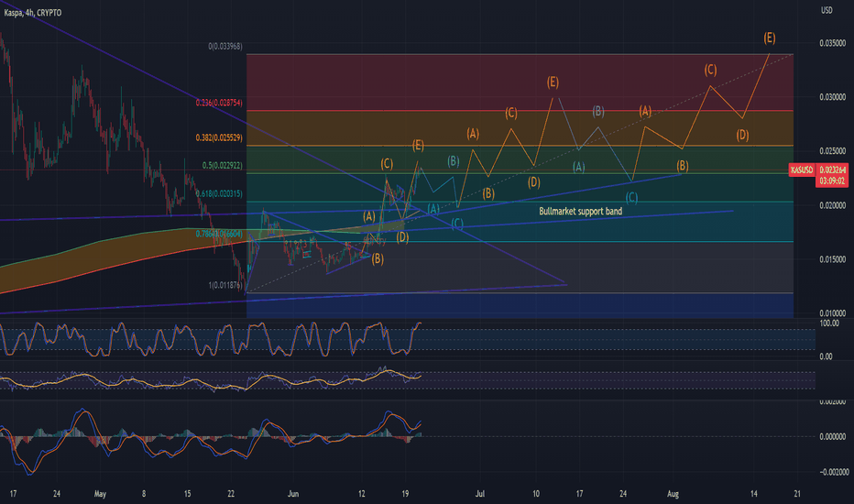Select the KASUSD price tag on the axis

(802, 170)
